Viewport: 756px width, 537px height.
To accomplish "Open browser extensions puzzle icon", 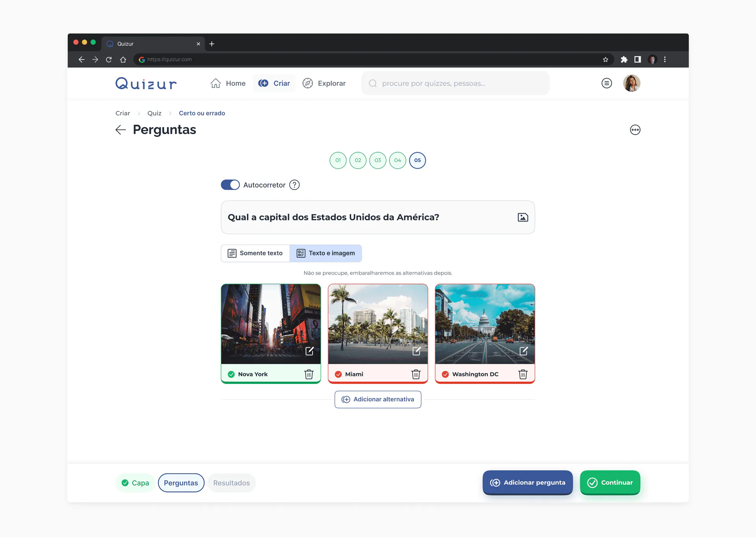I will [624, 59].
